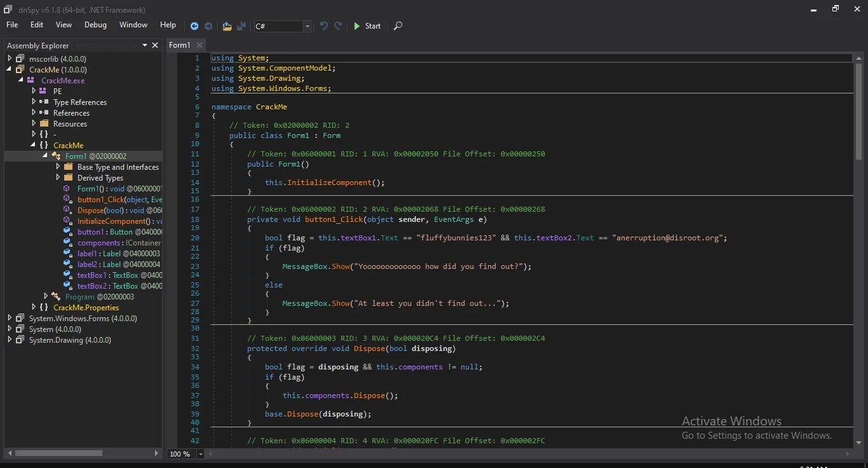868x468 pixels.
Task: Collapse the CrackMe namespace node
Action: (33, 145)
